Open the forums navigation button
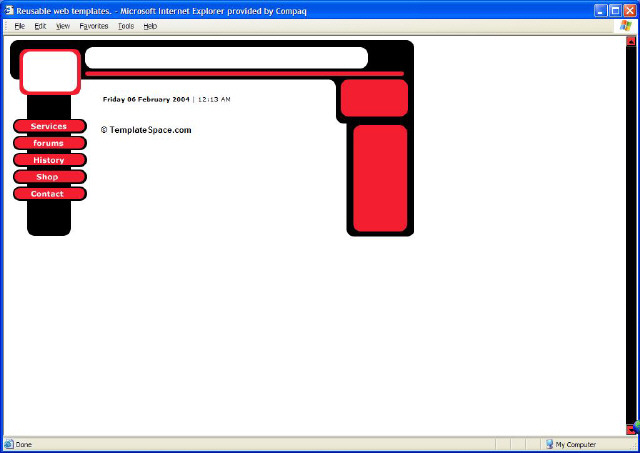The height and width of the screenshot is (453, 640). [49, 143]
